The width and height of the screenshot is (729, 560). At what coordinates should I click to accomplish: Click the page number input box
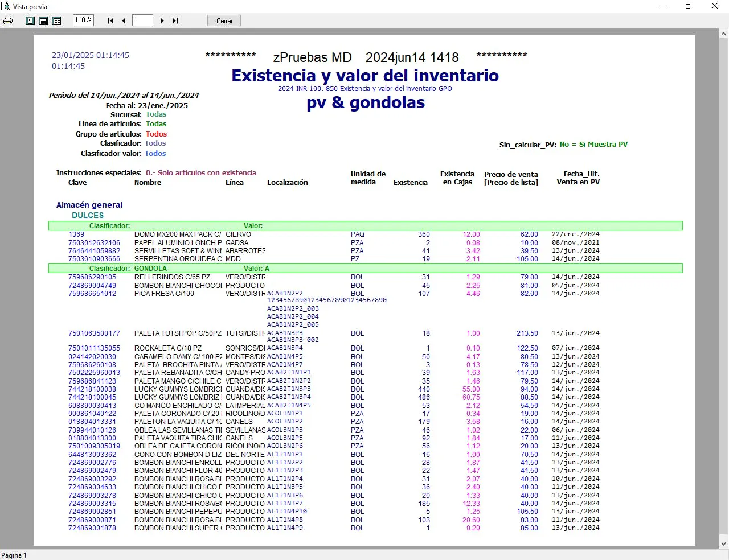pos(142,20)
